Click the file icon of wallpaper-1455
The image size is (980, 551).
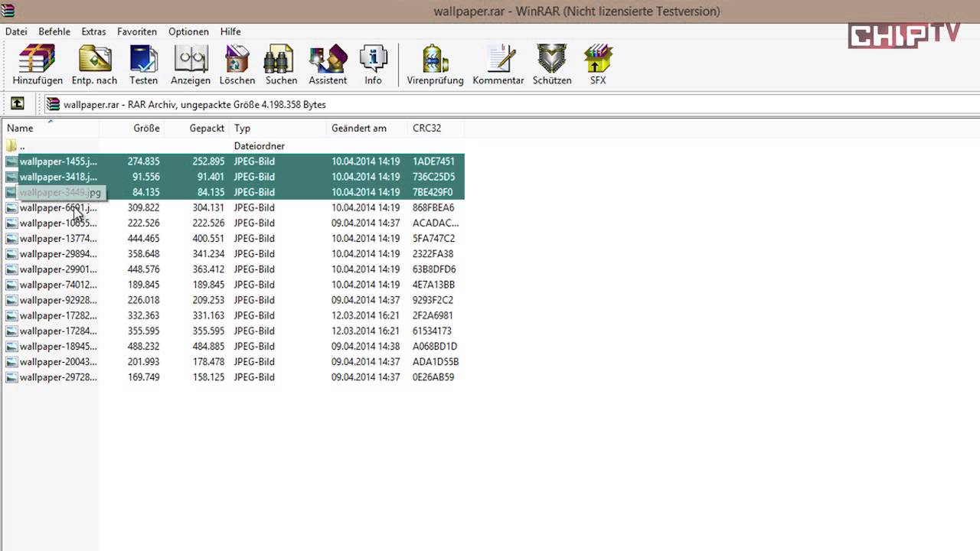click(11, 161)
